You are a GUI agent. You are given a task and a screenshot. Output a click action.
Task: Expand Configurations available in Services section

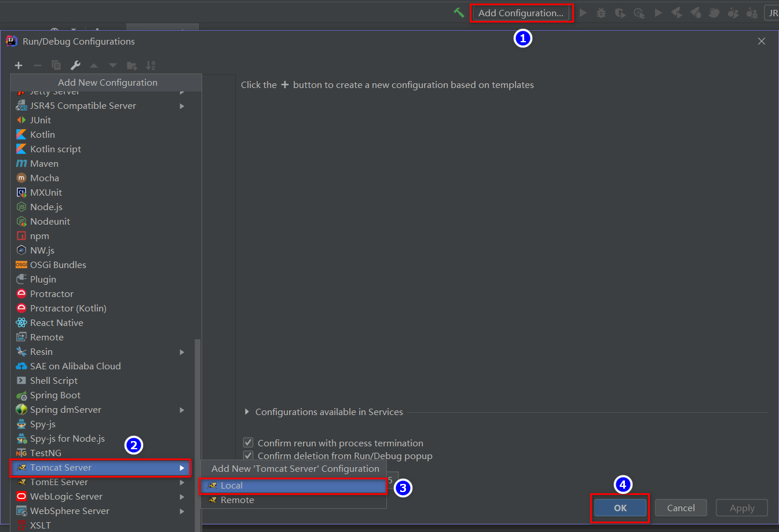click(247, 412)
